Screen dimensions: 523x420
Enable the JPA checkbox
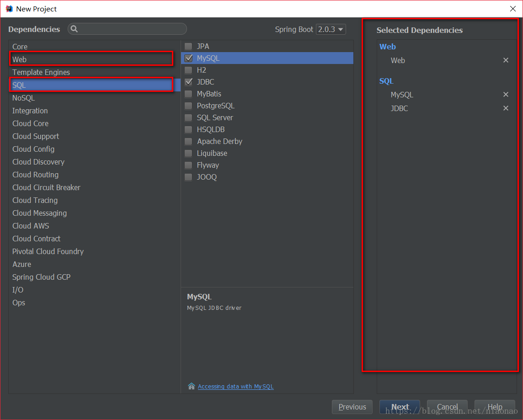(x=188, y=46)
